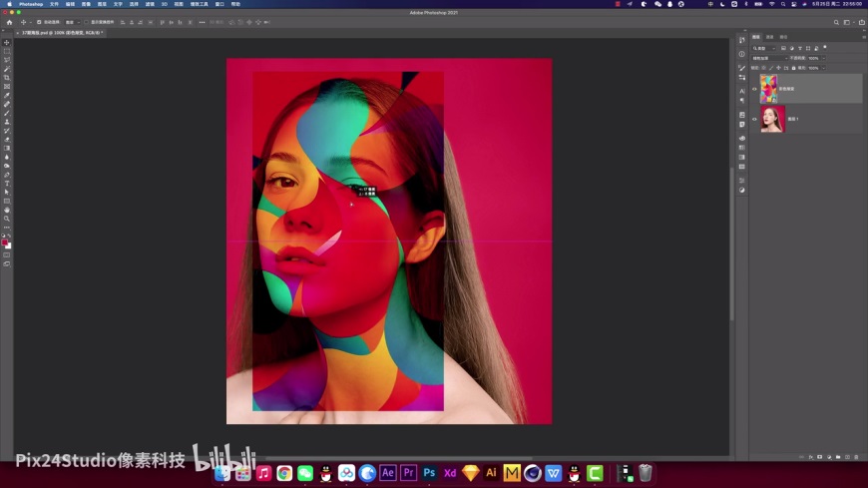Click the Home icon in options bar

click(x=9, y=22)
